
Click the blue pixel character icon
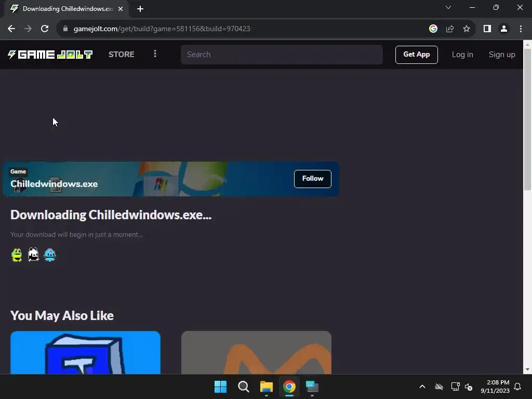coord(50,255)
